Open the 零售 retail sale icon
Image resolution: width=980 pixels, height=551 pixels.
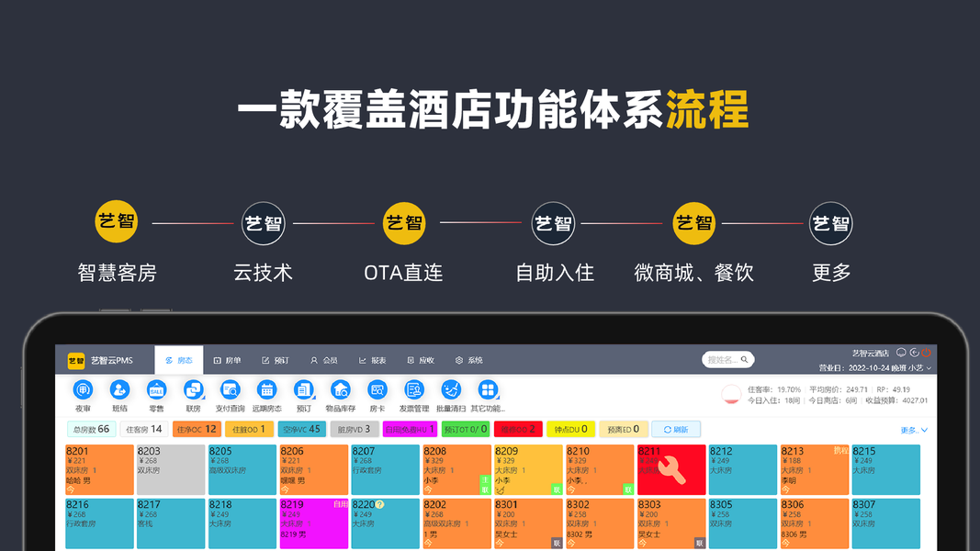[x=156, y=389]
